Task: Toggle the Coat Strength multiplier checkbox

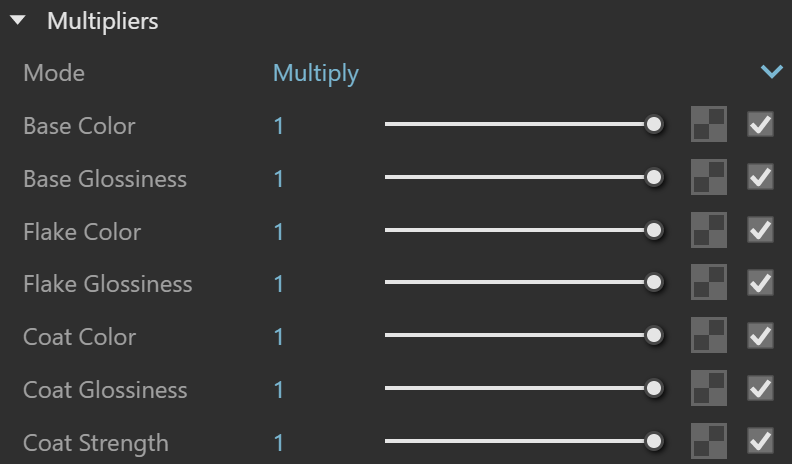Action: pos(760,441)
